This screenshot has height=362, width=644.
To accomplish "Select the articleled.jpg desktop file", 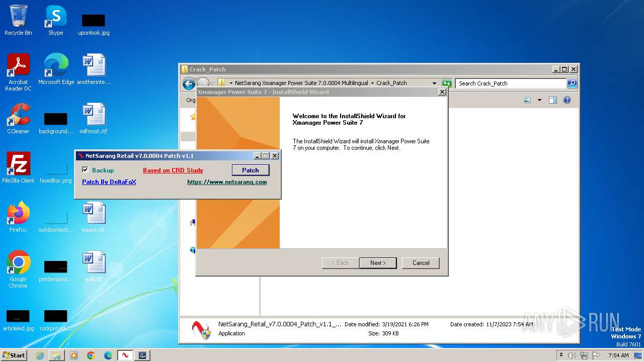I will (x=18, y=320).
